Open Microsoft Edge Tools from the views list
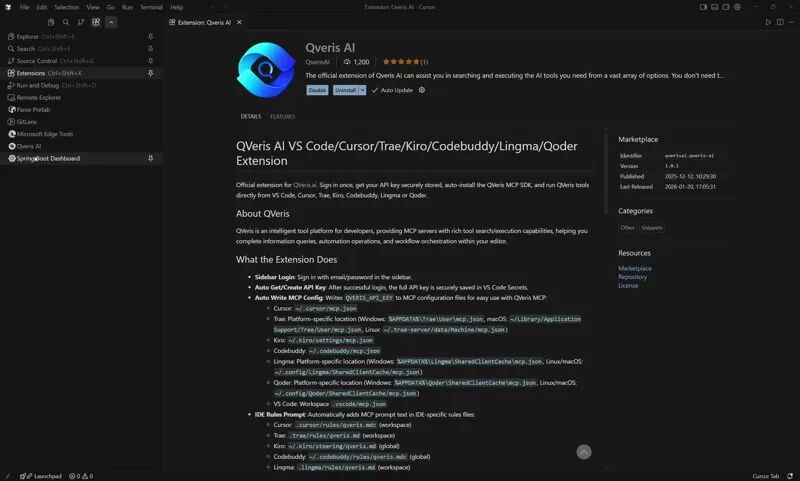The image size is (800, 481). 82,134
